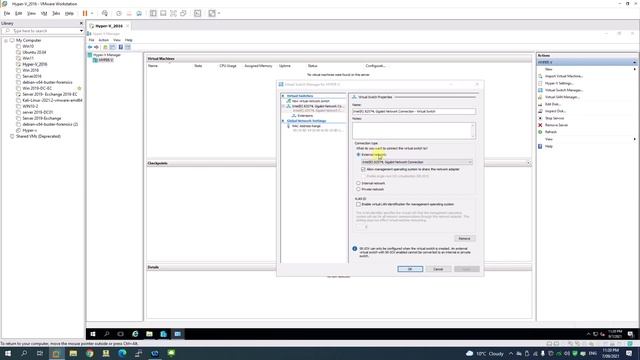Click OK in Virtual Switch Manager
This screenshot has width=640, height=360.
410,269
